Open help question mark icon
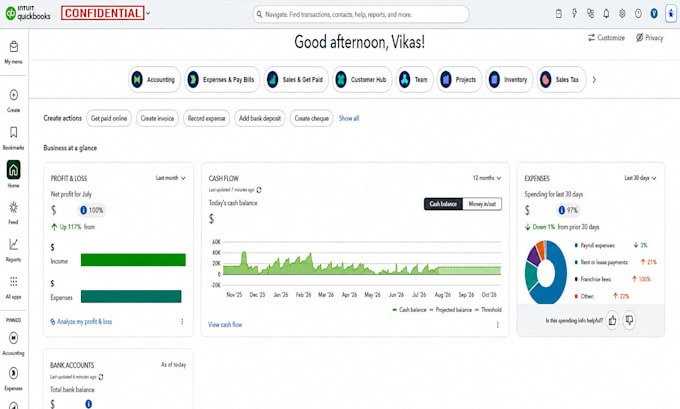 click(638, 14)
